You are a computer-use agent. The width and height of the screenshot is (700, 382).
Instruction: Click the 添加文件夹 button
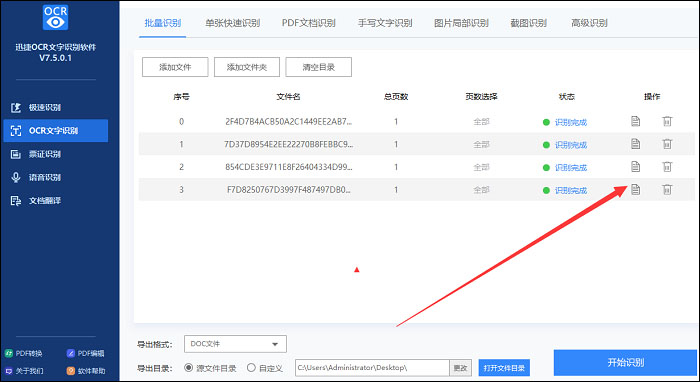click(247, 67)
